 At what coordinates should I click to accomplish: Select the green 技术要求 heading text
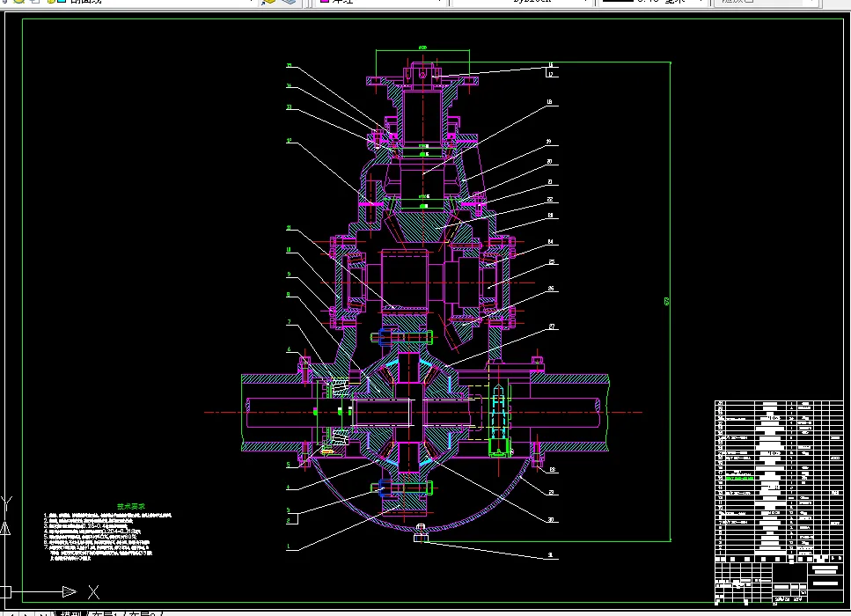131,506
